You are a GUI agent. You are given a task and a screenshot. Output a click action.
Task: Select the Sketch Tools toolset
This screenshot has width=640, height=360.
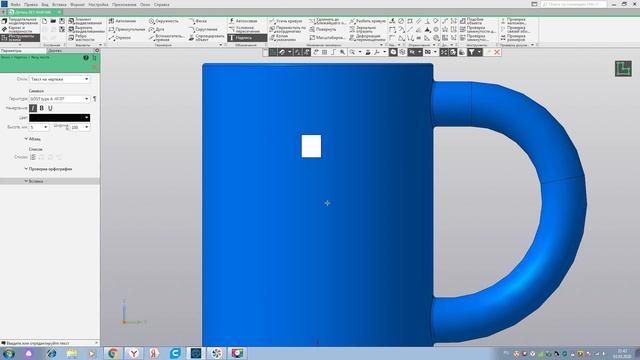click(20, 38)
